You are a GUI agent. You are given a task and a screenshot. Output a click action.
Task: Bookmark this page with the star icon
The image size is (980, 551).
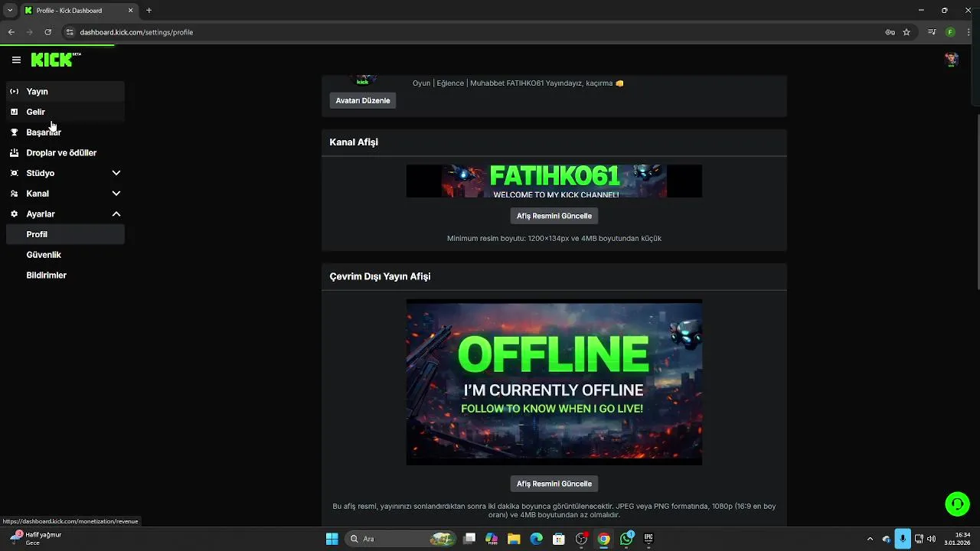click(x=906, y=32)
